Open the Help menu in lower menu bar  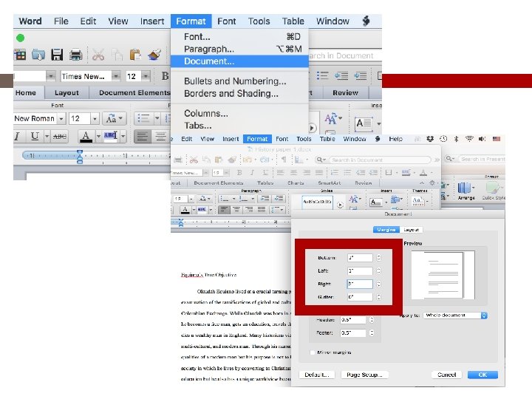click(x=395, y=139)
